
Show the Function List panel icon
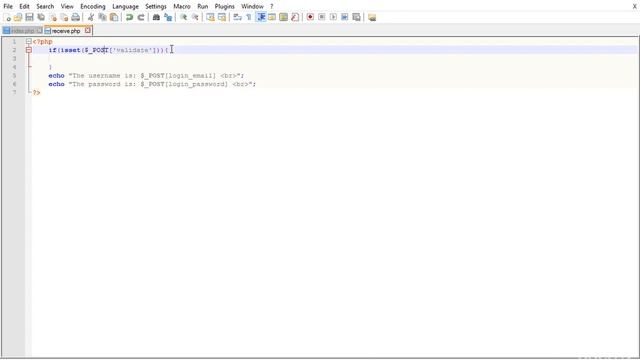[295, 17]
